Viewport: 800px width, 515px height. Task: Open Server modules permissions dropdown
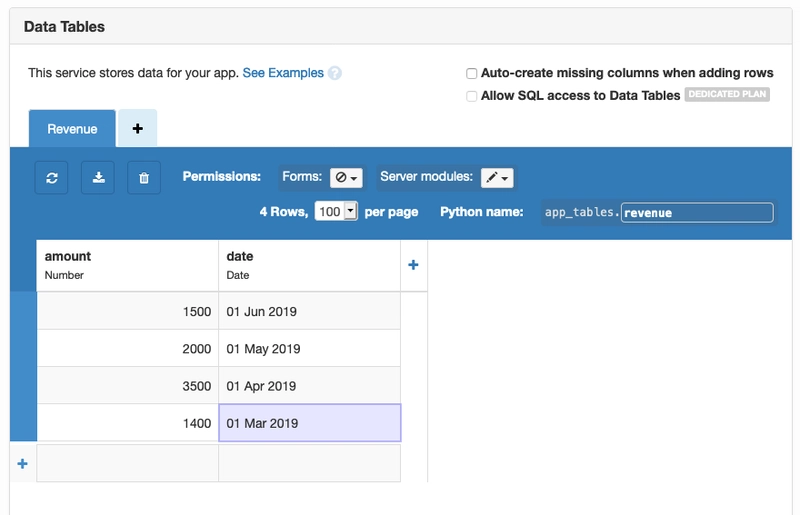click(x=497, y=178)
